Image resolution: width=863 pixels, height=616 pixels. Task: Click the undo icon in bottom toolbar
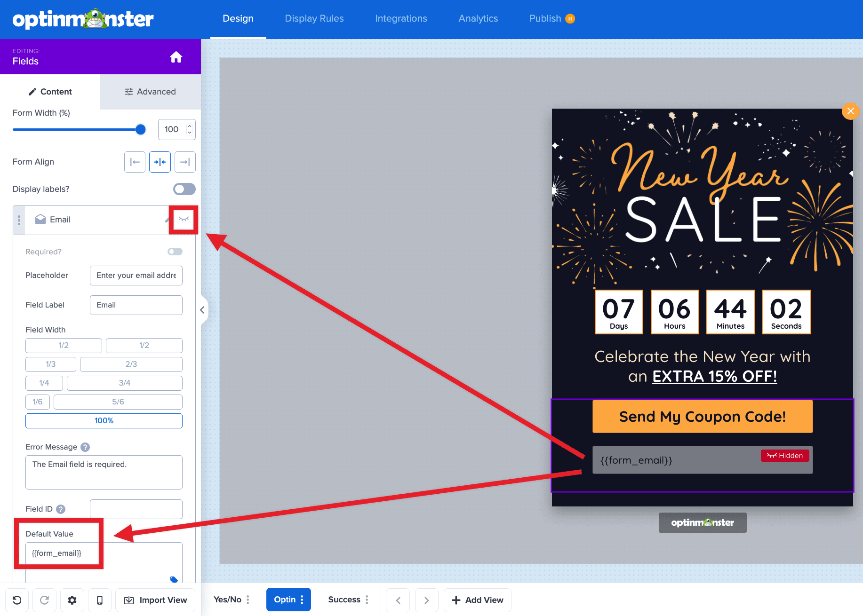click(x=17, y=600)
